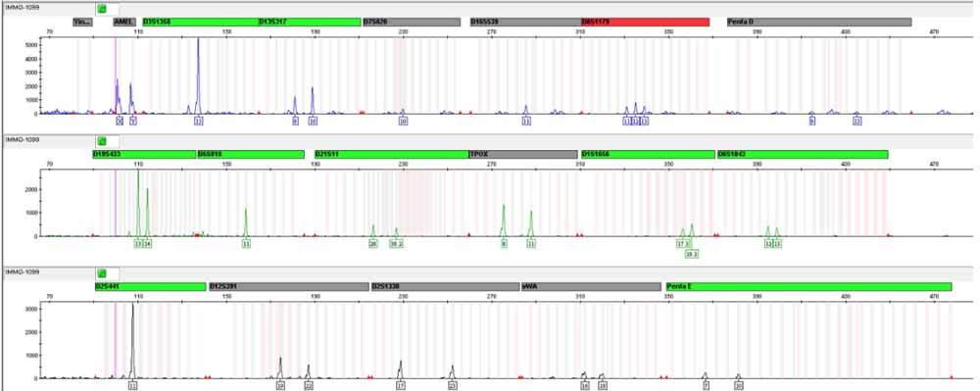
Task: Click allele label 11 under TPOX
Action: point(530,244)
